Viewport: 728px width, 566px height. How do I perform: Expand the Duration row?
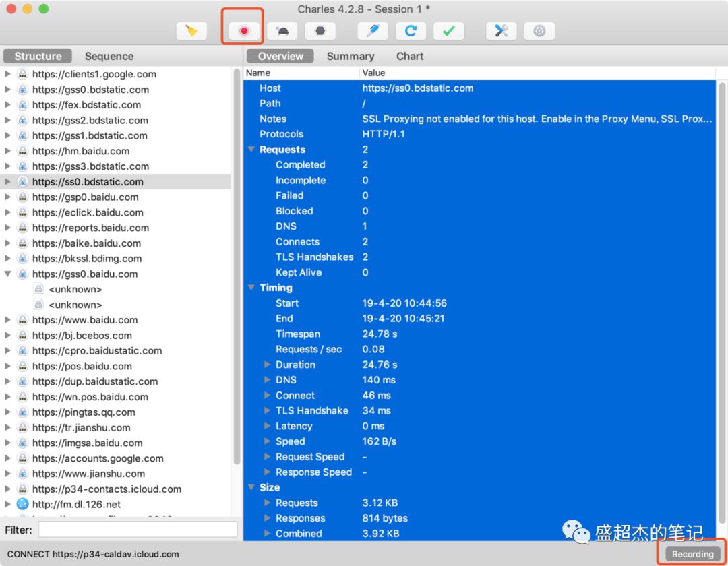click(267, 364)
